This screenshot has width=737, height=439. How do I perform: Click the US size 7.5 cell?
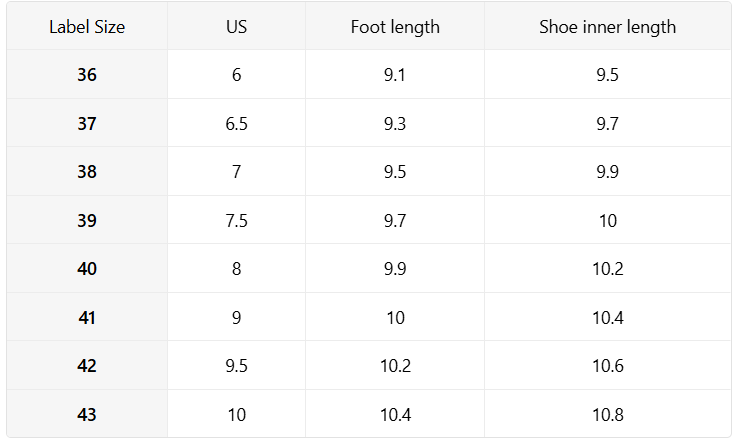coord(236,221)
